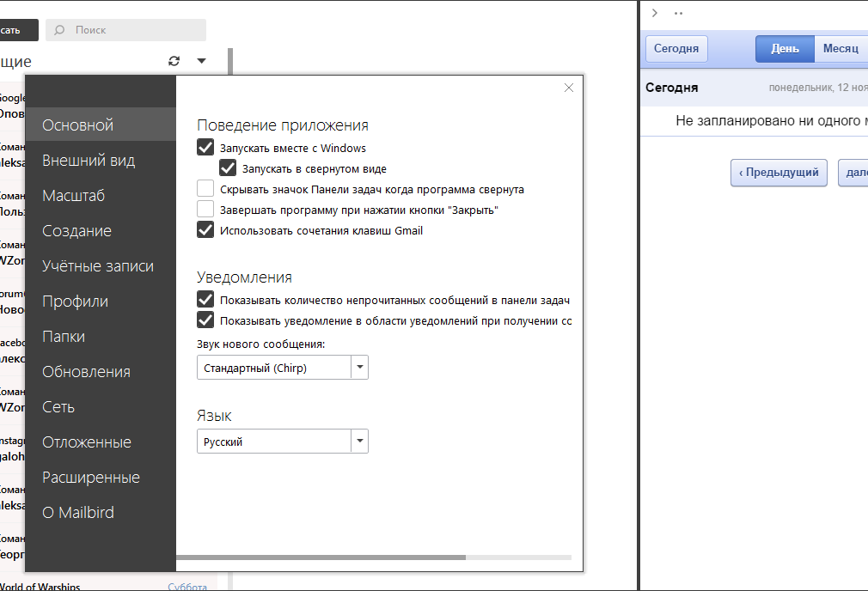Screen dimensions: 868x591
Task: Click the vertical scrollbar beside the inbox list
Action: pos(230,61)
